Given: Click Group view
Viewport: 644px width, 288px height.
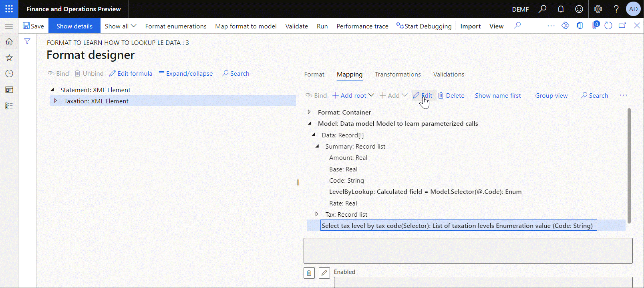Looking at the screenshot, I should (x=551, y=95).
